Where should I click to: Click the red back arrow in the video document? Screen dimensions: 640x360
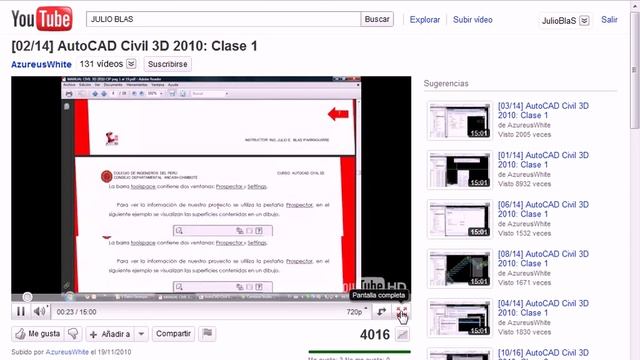coord(338,114)
